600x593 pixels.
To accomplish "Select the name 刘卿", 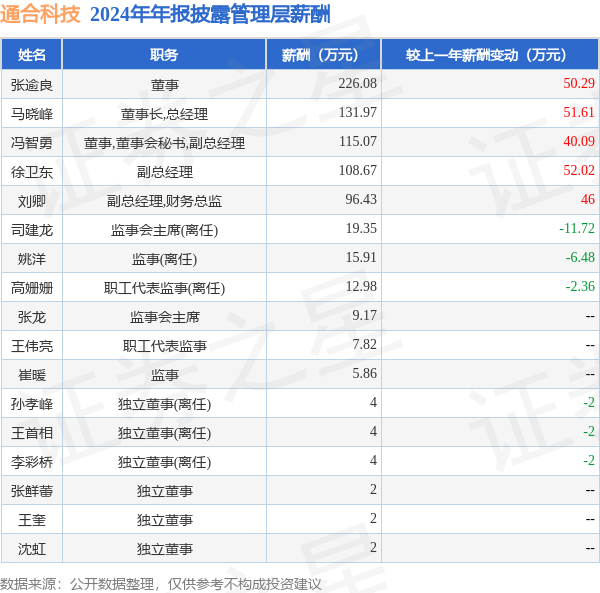I will coord(31,201).
